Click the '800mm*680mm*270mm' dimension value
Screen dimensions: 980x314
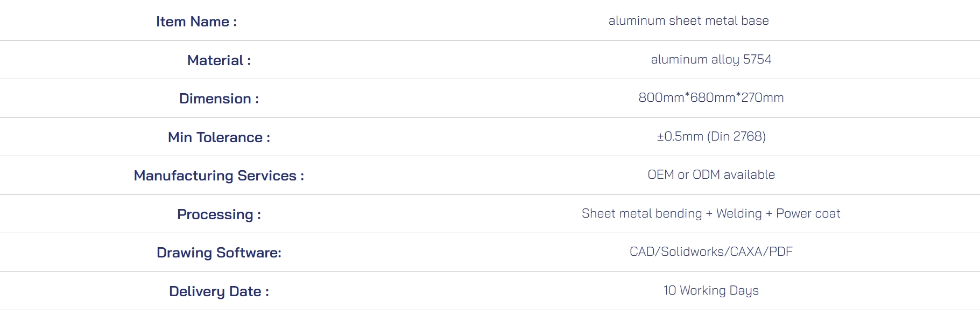click(x=710, y=98)
